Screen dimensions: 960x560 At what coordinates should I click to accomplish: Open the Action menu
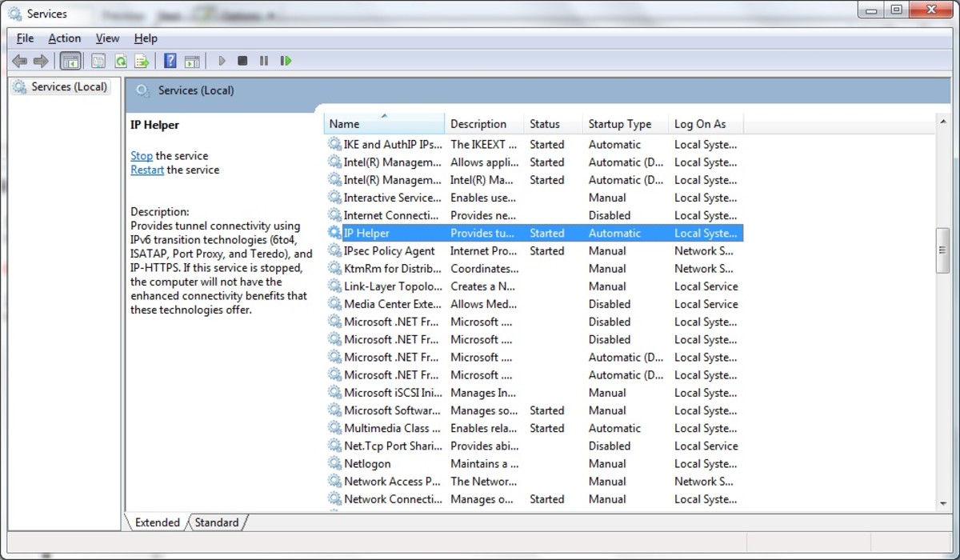(64, 38)
